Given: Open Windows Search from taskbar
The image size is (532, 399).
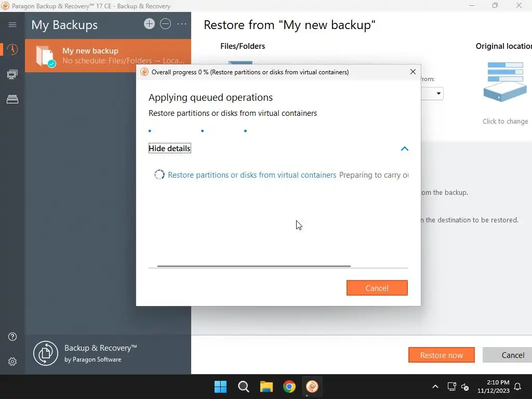Looking at the screenshot, I should pyautogui.click(x=243, y=387).
